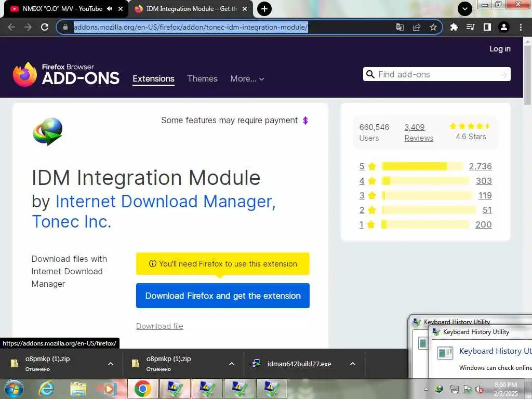Click the page vertical scrollbar
This screenshot has width=532, height=399.
coord(527,75)
